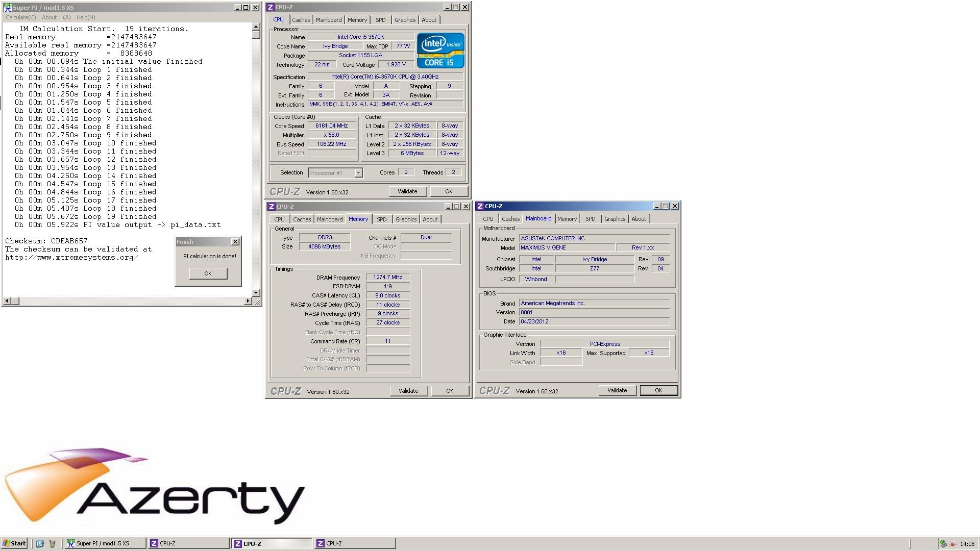980x551 pixels.
Task: Click Start button on taskbar
Action: [x=14, y=543]
